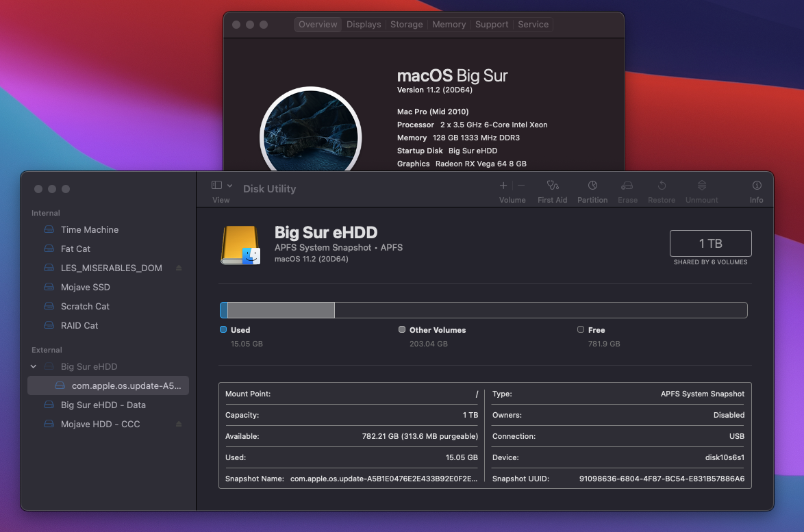804x532 pixels.
Task: Click the 1 TB capacity box
Action: (711, 244)
